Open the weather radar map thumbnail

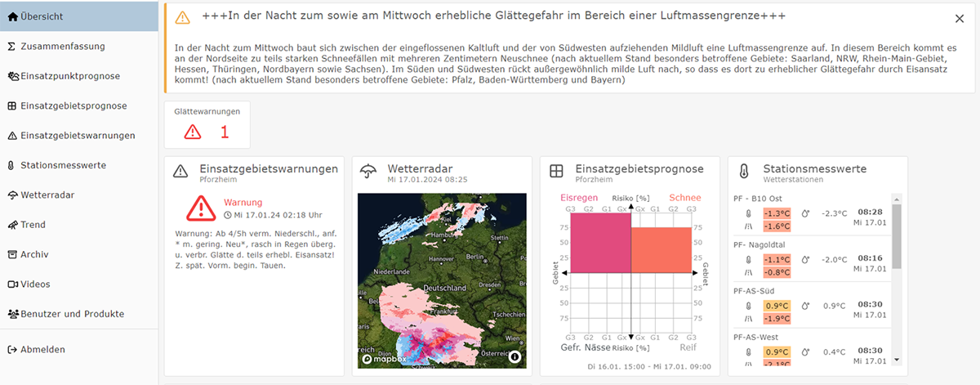(x=442, y=278)
